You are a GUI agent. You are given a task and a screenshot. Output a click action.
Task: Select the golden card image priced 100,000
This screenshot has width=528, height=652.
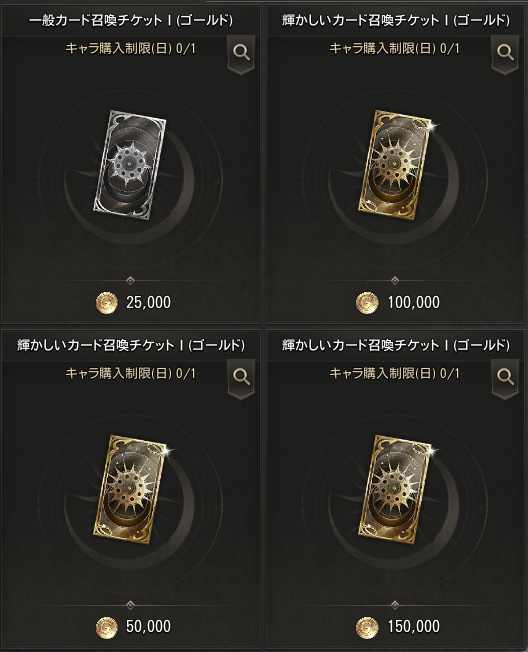[395, 164]
